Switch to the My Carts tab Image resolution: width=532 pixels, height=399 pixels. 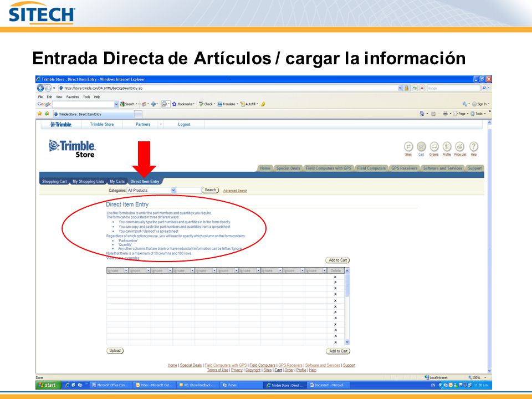[117, 182]
